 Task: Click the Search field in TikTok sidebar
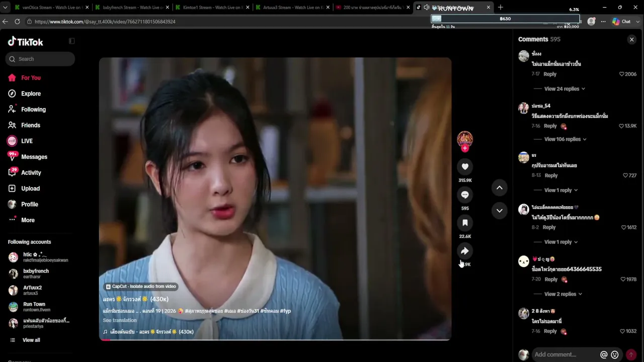pyautogui.click(x=41, y=59)
